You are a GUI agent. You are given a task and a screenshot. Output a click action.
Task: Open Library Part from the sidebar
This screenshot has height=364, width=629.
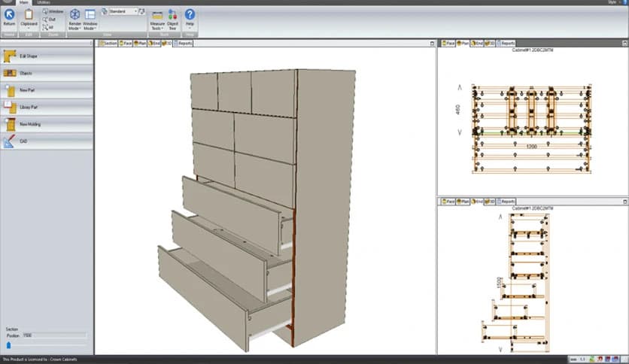tap(11, 107)
